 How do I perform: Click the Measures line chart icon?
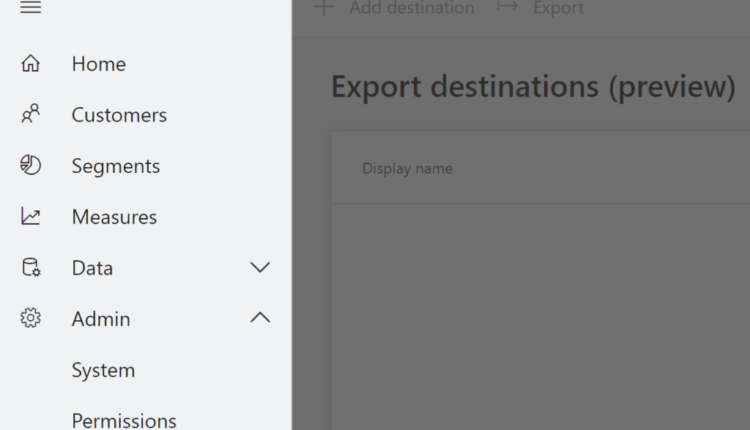[31, 217]
